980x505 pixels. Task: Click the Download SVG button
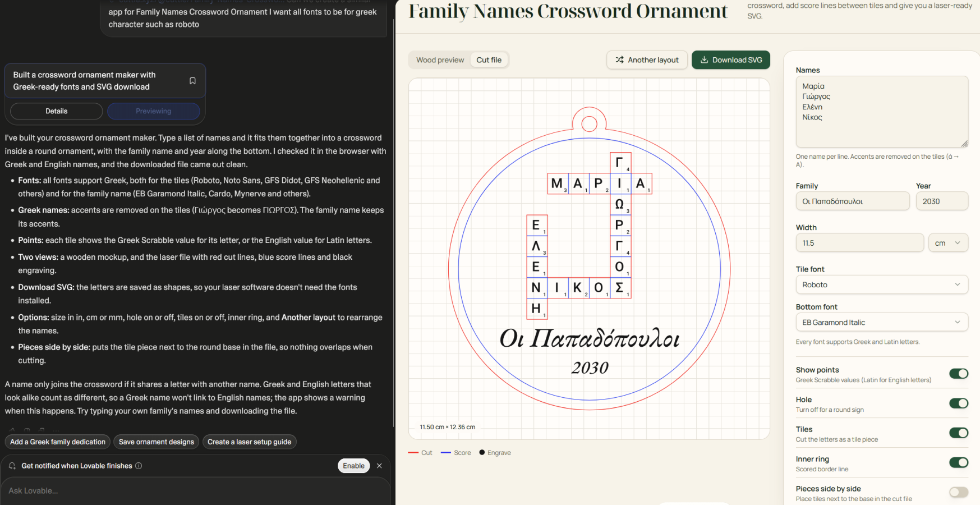[731, 60]
